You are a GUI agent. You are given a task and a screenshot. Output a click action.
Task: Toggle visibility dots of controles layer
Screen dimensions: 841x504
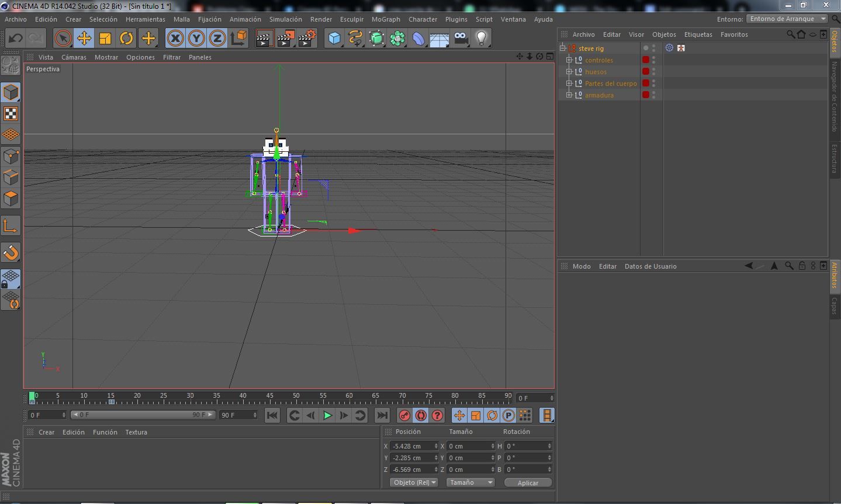click(x=654, y=60)
